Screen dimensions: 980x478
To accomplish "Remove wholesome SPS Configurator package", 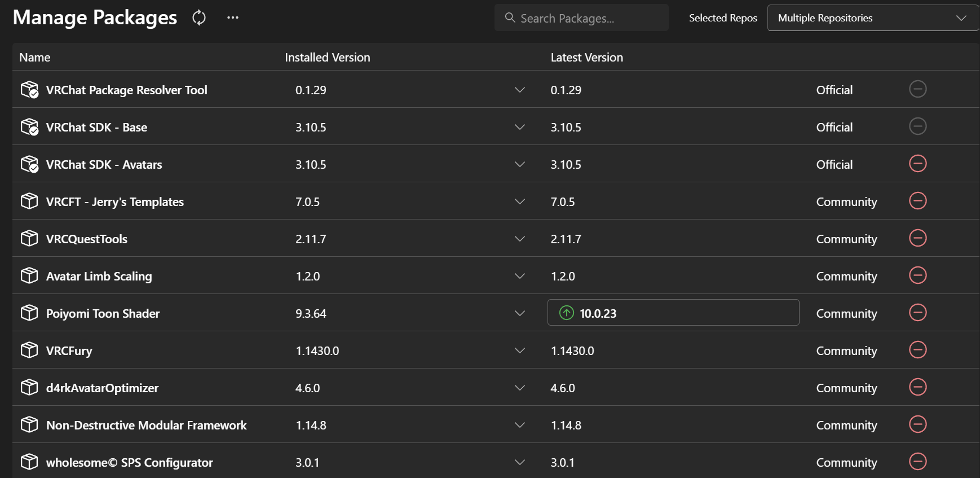I will (918, 462).
